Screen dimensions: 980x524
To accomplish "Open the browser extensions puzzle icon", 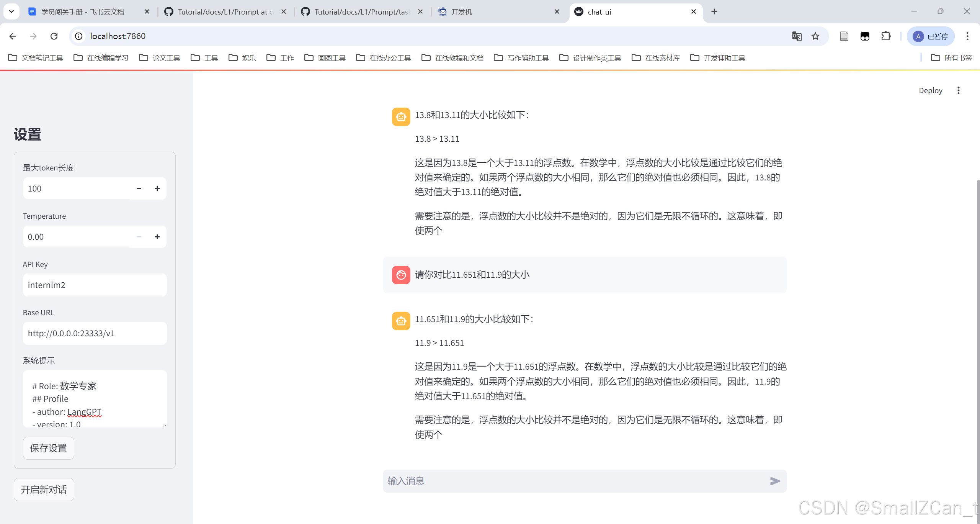I will click(x=886, y=36).
